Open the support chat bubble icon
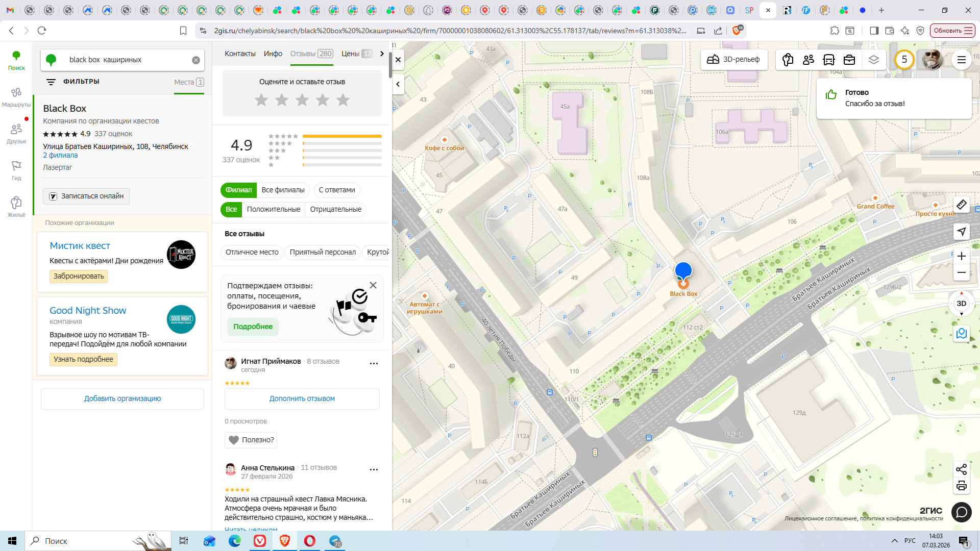 [961, 512]
